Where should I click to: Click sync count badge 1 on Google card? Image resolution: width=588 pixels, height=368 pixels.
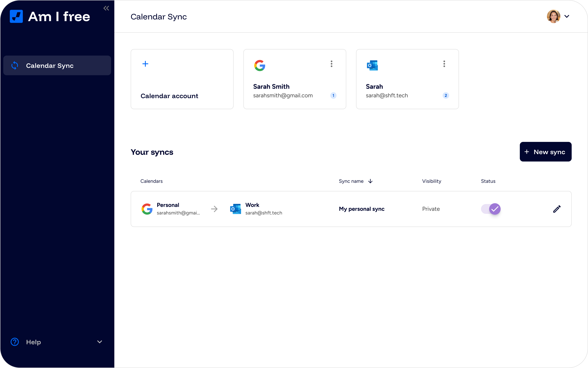coord(333,95)
